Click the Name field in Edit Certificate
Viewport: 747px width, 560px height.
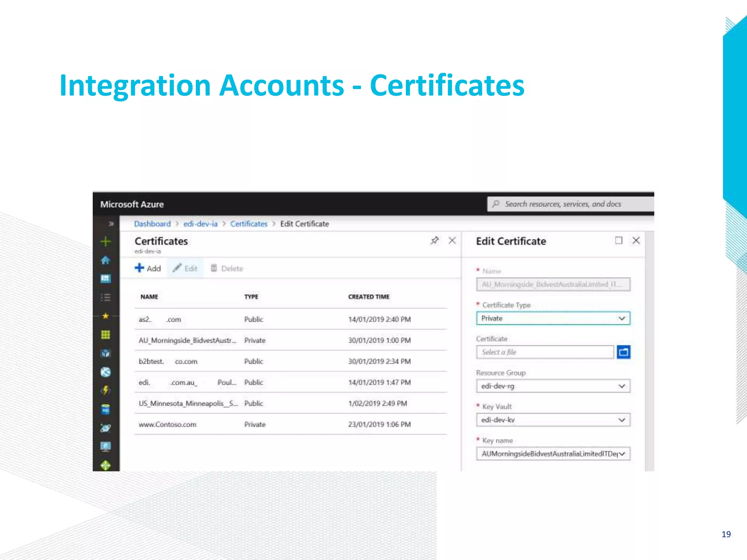(553, 284)
